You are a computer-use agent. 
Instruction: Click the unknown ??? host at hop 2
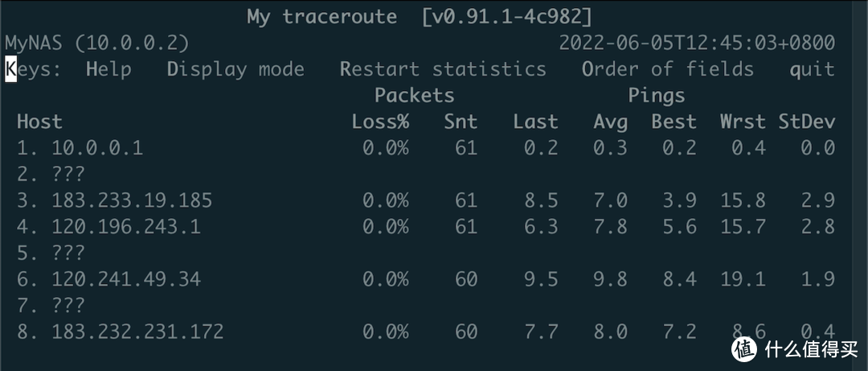[x=68, y=174]
